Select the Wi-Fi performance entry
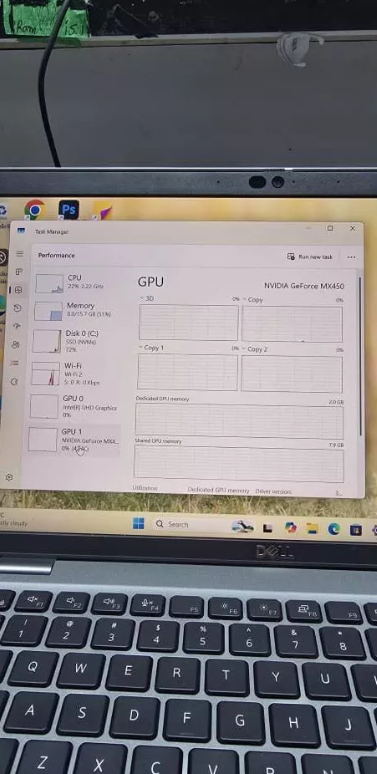 76,373
